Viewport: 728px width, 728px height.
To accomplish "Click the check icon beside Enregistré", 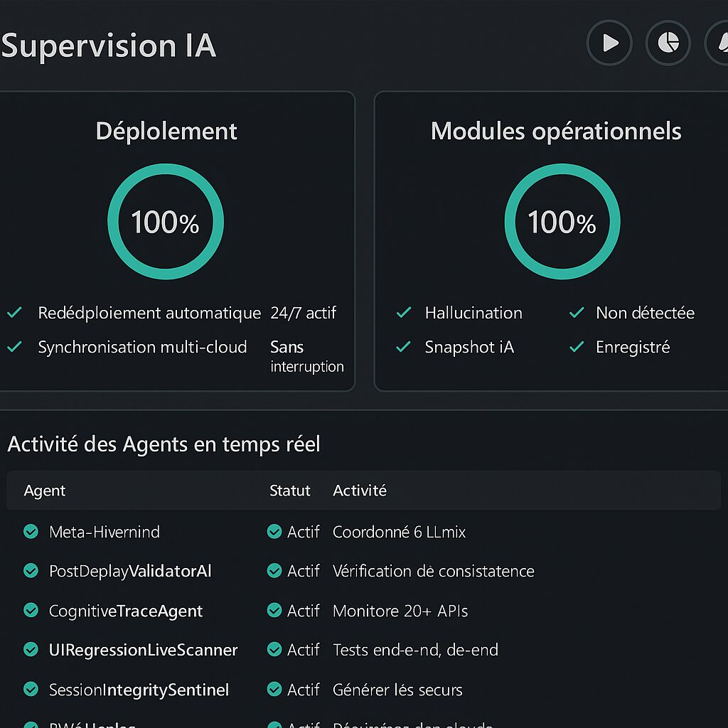I will (577, 347).
